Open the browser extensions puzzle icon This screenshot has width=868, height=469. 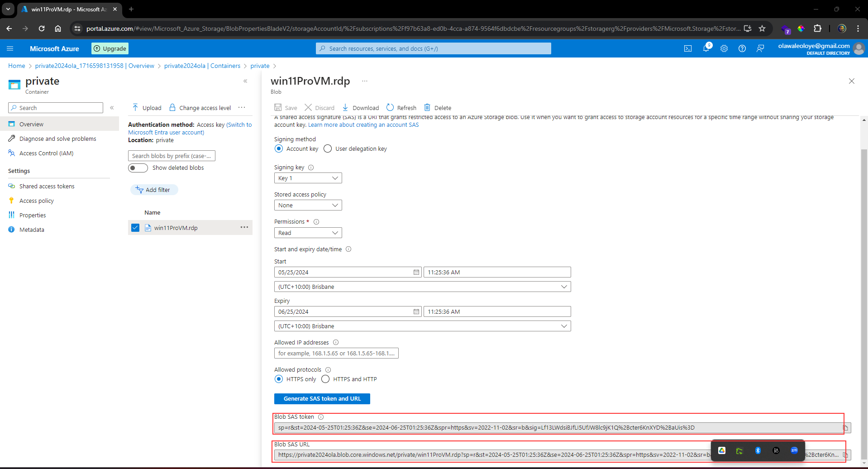(x=817, y=29)
